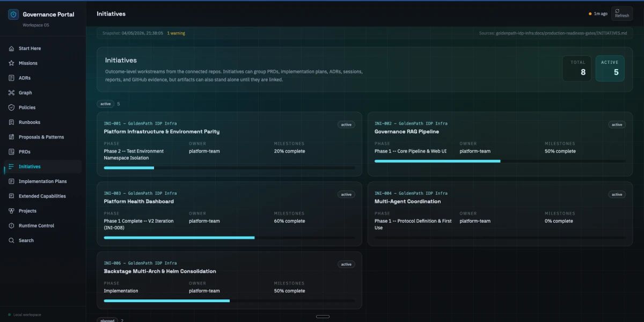This screenshot has height=322, width=644.
Task: Click the active badge on INI-004 card
Action: 617,194
